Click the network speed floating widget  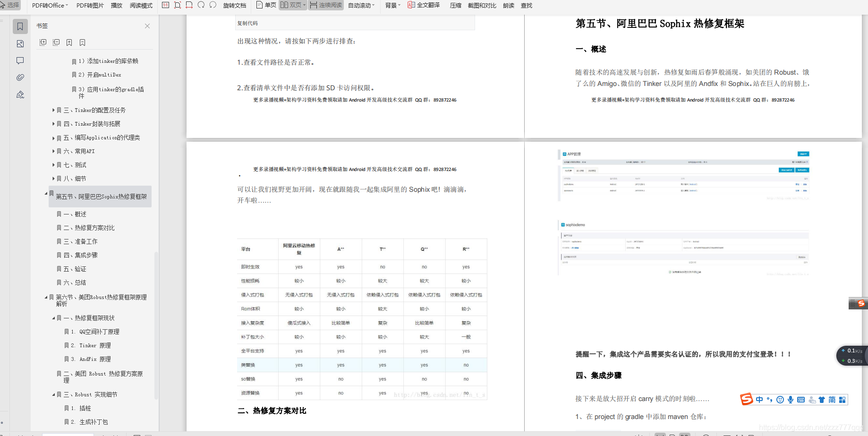(852, 356)
